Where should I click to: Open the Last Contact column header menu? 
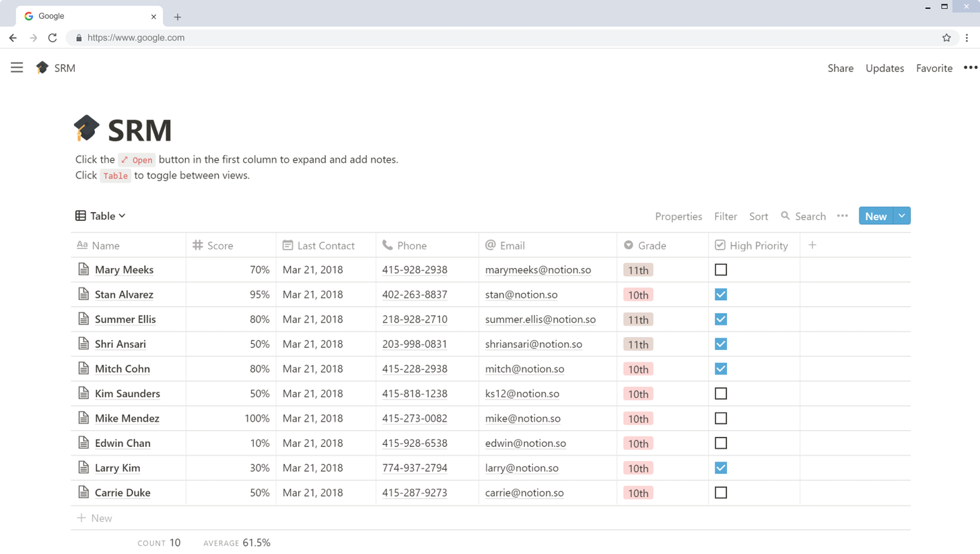click(326, 245)
